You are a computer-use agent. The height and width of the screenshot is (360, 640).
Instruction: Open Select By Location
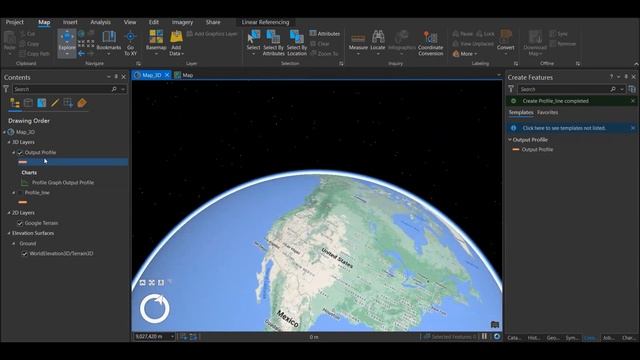297,43
